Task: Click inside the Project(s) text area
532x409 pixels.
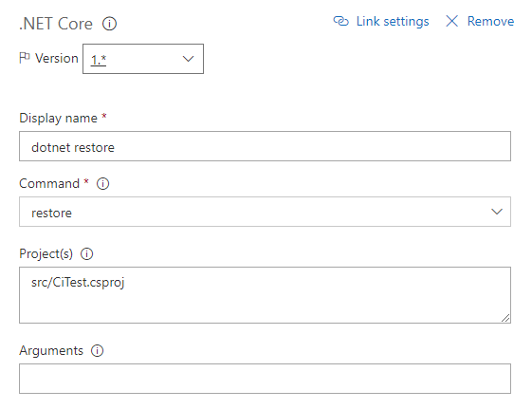Action: [x=265, y=295]
